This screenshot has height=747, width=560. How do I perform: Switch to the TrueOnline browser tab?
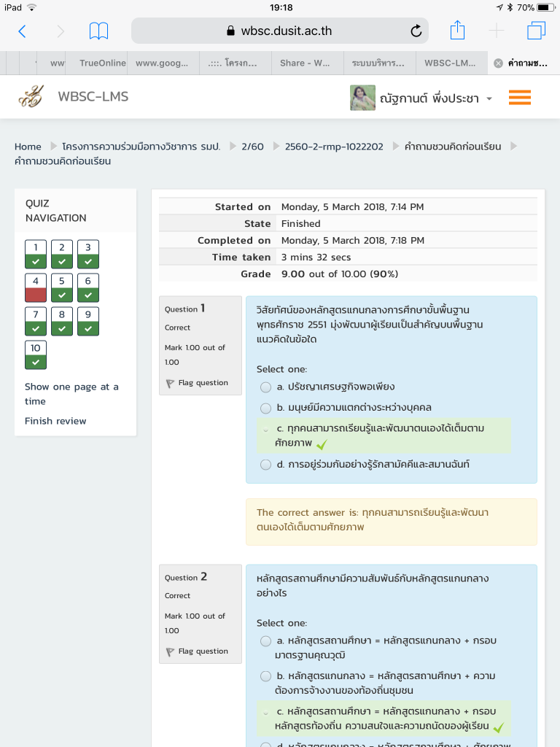pos(102,63)
